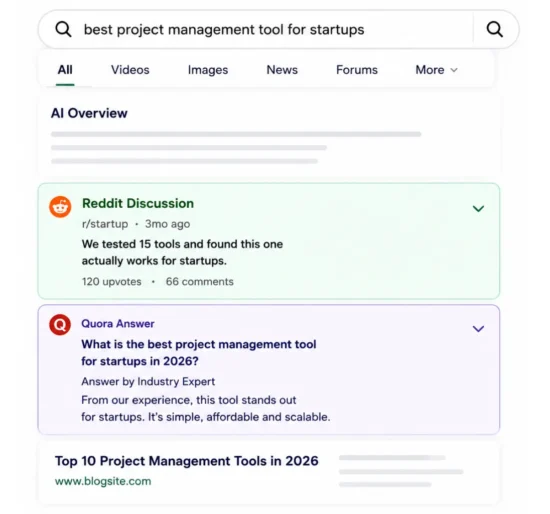Image resolution: width=550 pixels, height=514 pixels.
Task: Click the Quora Answer label
Action: pyautogui.click(x=118, y=323)
